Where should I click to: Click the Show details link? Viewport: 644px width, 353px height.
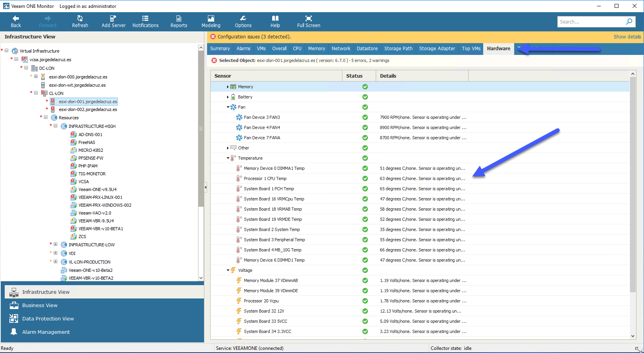627,36
